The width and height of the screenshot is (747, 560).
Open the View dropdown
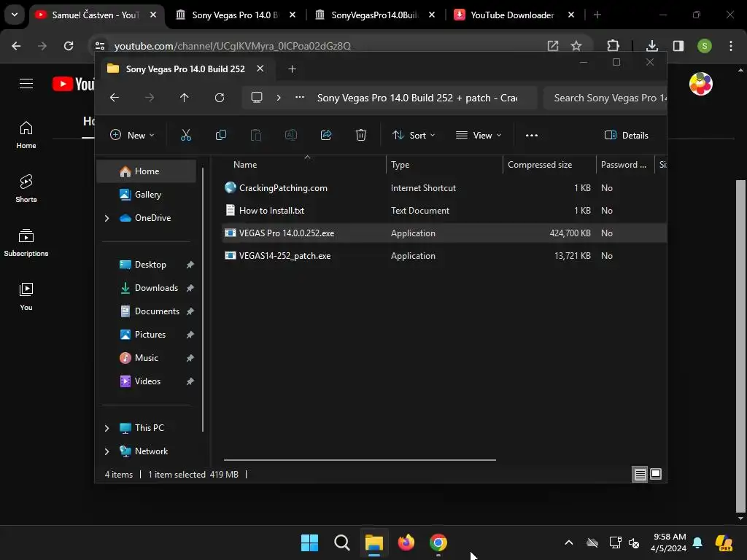click(479, 135)
